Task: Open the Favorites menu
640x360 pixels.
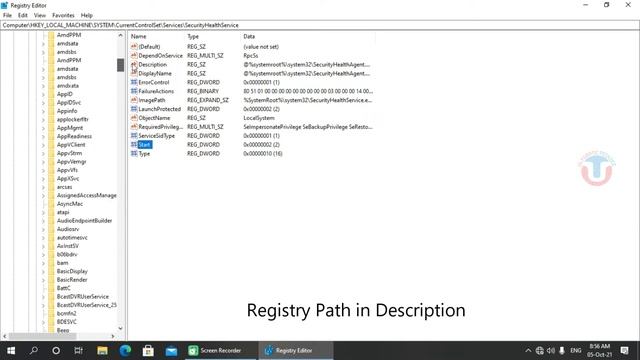Action: click(x=63, y=15)
